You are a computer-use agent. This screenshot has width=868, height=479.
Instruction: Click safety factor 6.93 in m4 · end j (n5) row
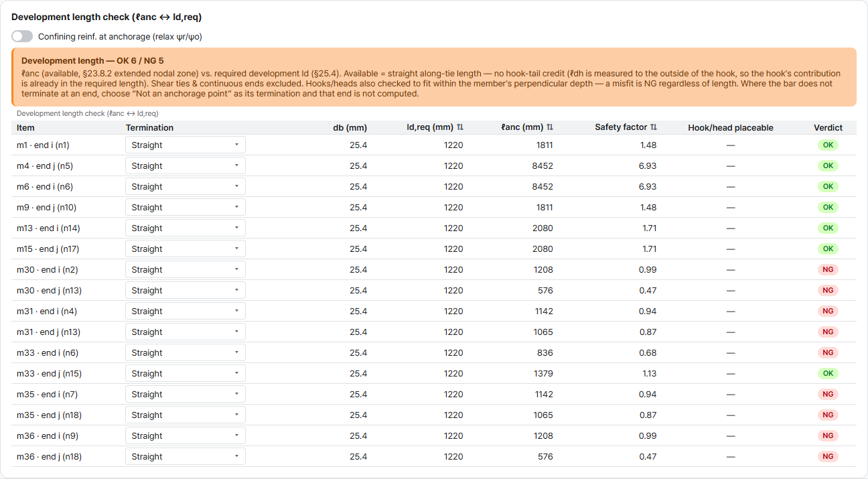[648, 165]
